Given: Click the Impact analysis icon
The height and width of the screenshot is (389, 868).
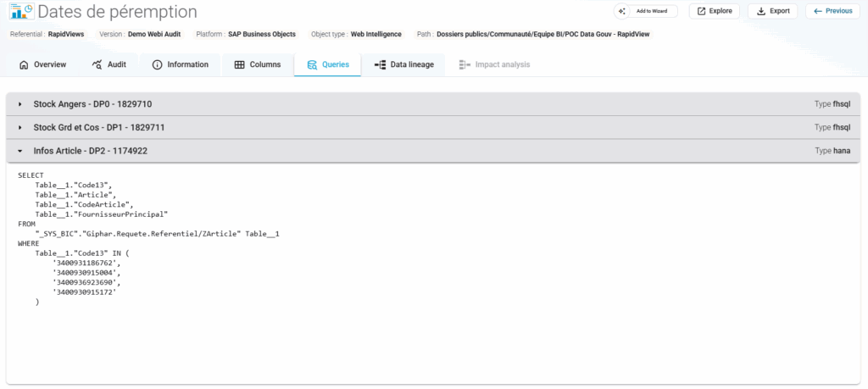Looking at the screenshot, I should [x=465, y=64].
